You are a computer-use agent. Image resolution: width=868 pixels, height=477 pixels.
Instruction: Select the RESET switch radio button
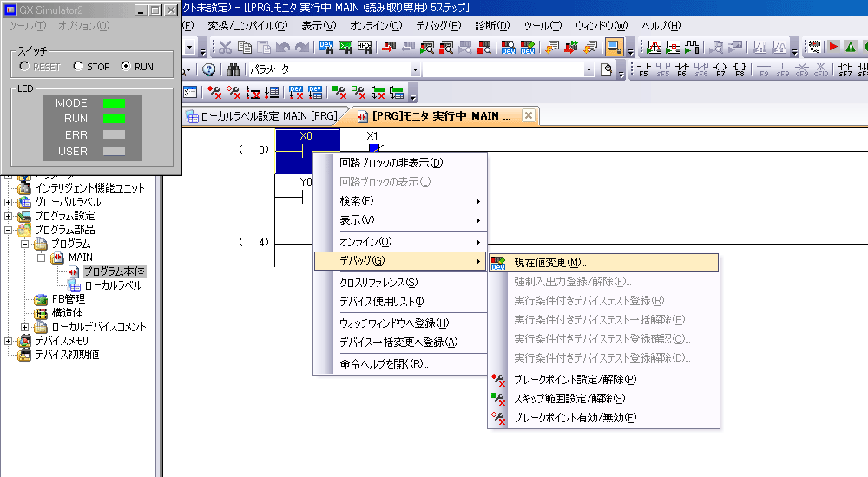[x=24, y=67]
